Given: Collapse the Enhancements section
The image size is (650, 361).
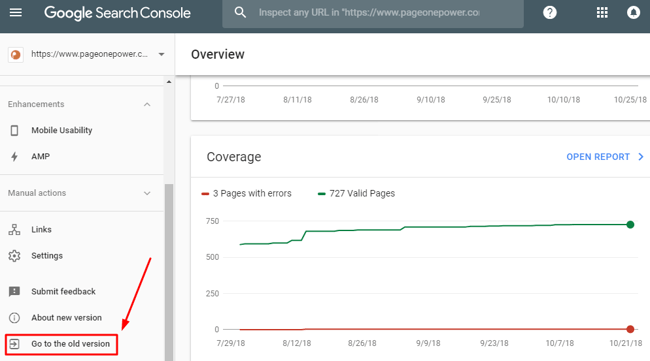Looking at the screenshot, I should coord(147,104).
